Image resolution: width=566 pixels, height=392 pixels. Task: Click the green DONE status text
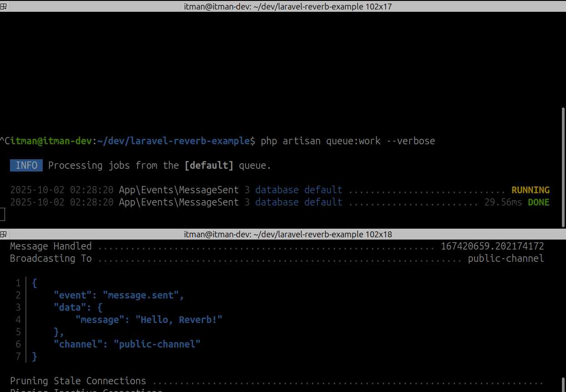pyautogui.click(x=538, y=202)
